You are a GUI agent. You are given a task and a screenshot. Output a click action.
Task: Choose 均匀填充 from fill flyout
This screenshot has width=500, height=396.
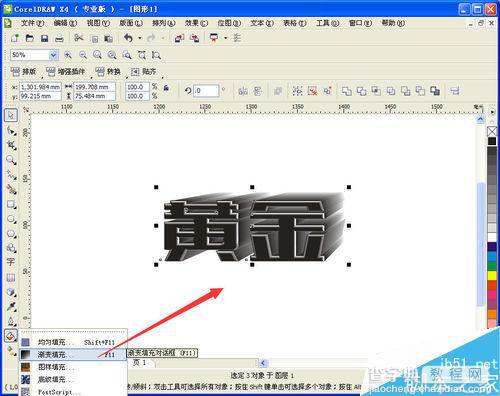click(x=73, y=342)
